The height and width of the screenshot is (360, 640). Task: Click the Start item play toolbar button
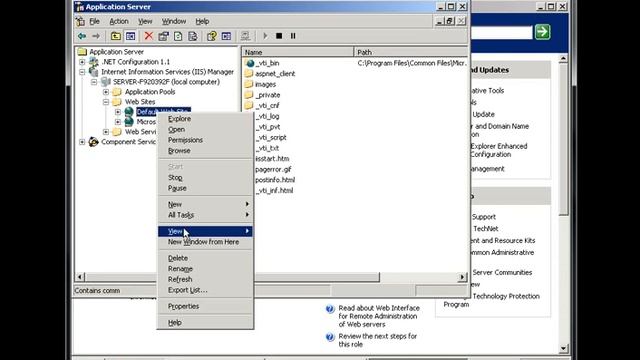[x=265, y=36]
